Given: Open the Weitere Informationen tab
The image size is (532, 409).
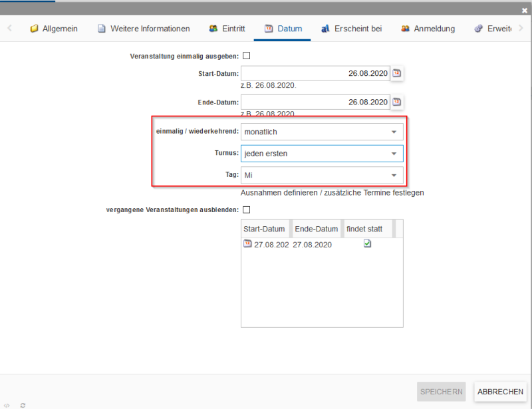Looking at the screenshot, I should [144, 29].
